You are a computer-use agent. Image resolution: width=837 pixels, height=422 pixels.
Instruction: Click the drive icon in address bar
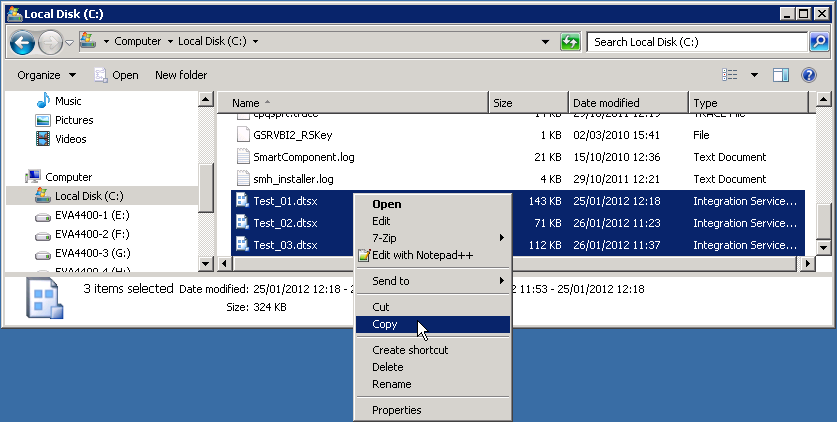[x=88, y=41]
